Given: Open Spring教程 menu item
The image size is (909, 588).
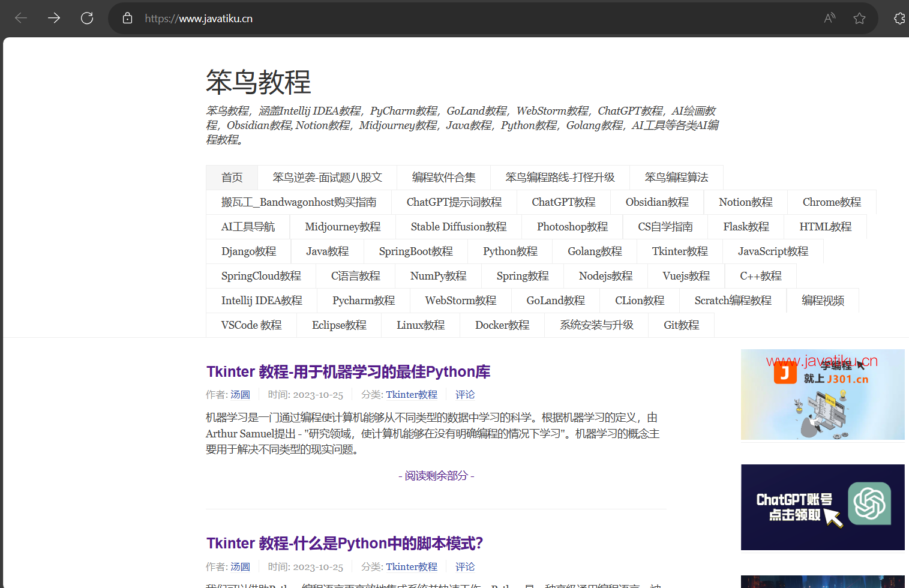Looking at the screenshot, I should tap(523, 276).
